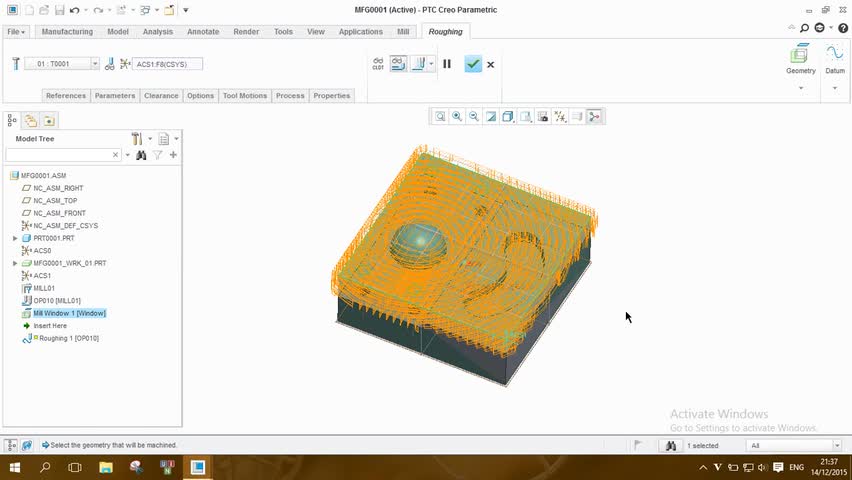Image resolution: width=852 pixels, height=480 pixels.
Task: Click the coordinate system icon beside ACS1 field
Action: click(x=125, y=64)
